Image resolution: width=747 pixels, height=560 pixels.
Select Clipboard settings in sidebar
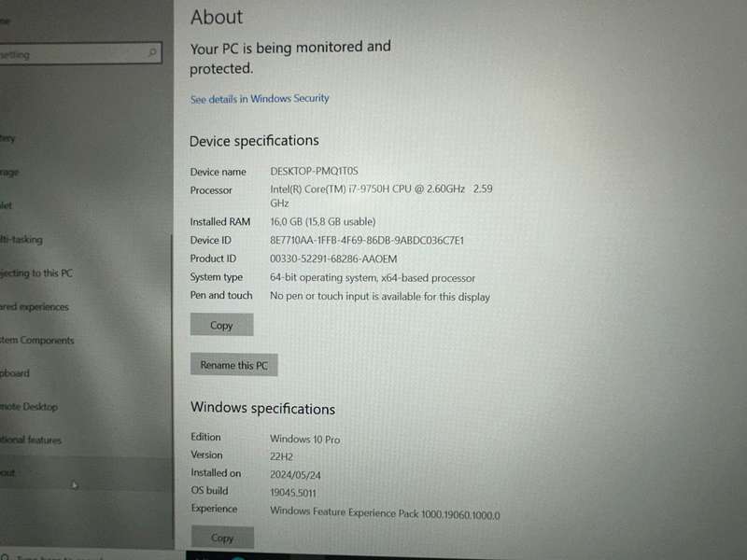15,372
